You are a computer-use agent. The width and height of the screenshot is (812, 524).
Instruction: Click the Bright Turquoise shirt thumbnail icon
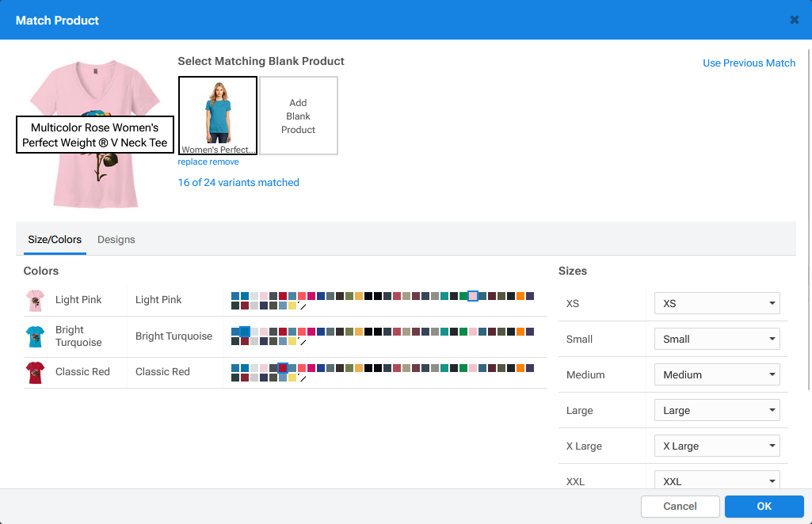[x=35, y=336]
